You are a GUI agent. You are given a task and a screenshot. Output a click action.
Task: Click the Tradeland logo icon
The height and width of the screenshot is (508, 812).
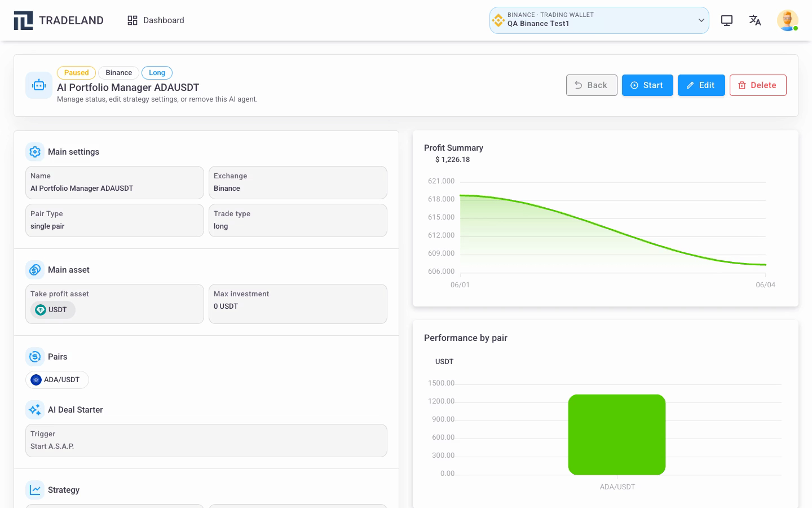click(x=23, y=20)
